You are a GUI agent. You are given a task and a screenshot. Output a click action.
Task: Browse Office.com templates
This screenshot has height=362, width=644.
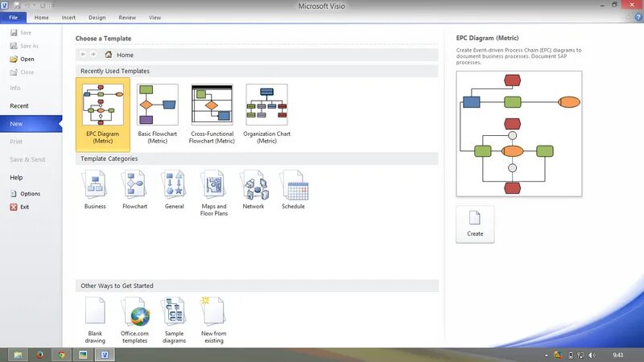point(134,320)
